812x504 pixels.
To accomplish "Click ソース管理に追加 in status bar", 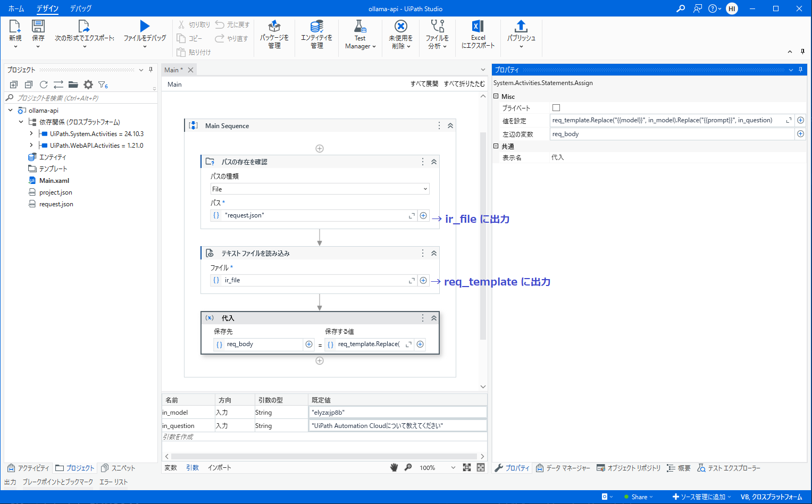I will tap(702, 497).
